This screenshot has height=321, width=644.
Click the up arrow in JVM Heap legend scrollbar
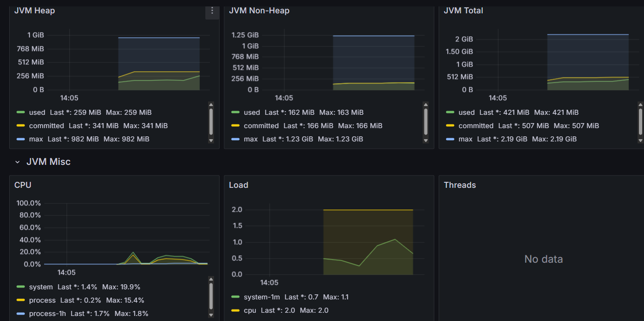click(x=211, y=104)
